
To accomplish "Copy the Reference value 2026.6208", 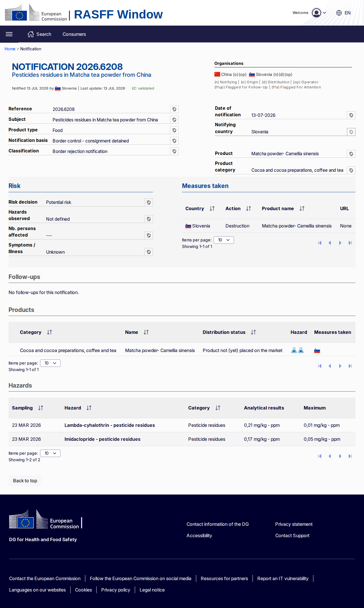I will click(x=174, y=109).
